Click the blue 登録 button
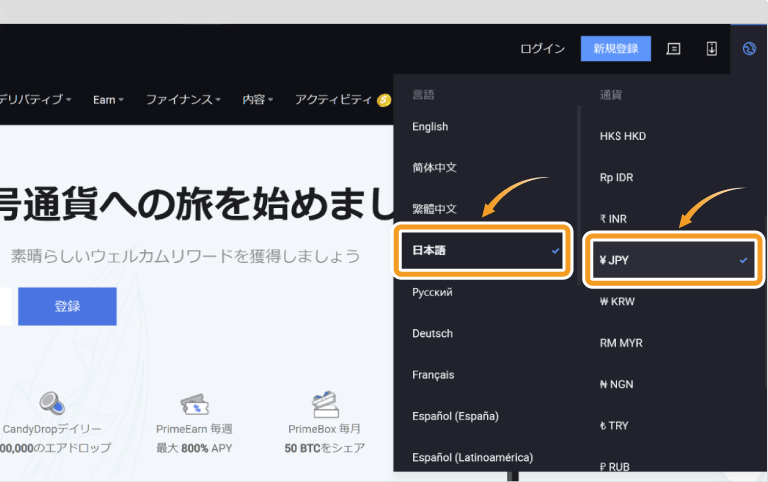 [67, 306]
